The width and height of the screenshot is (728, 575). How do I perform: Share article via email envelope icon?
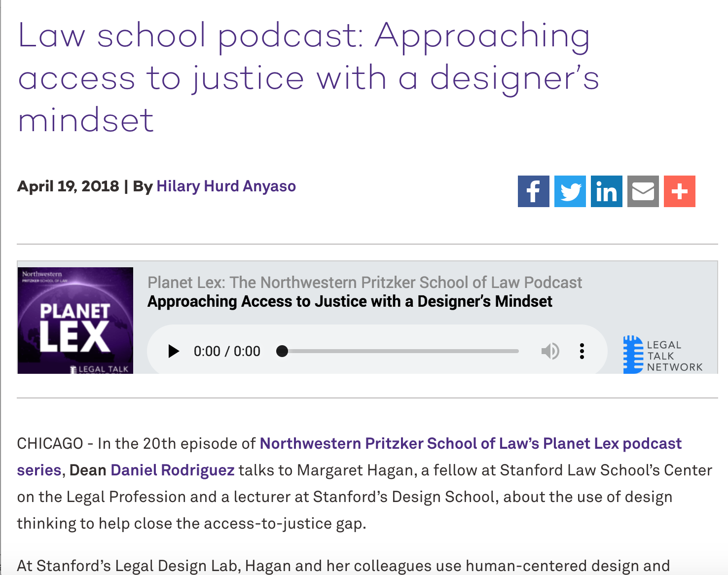(x=643, y=191)
